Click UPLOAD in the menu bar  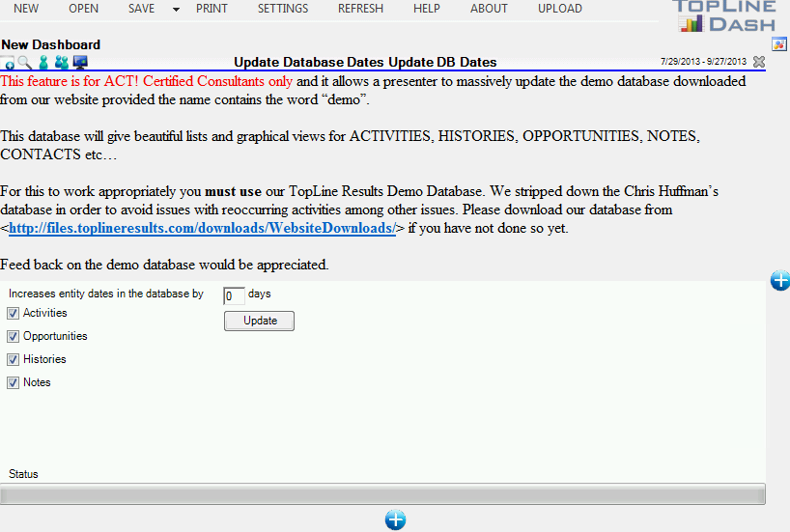[x=560, y=9]
